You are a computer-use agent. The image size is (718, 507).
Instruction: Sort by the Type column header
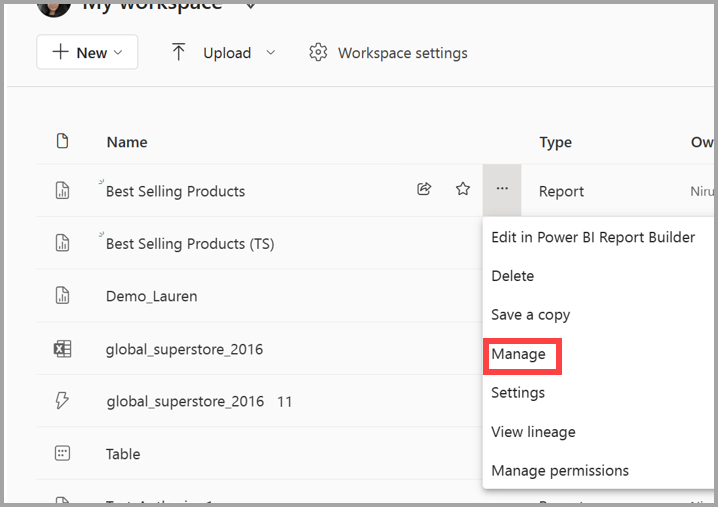point(555,142)
